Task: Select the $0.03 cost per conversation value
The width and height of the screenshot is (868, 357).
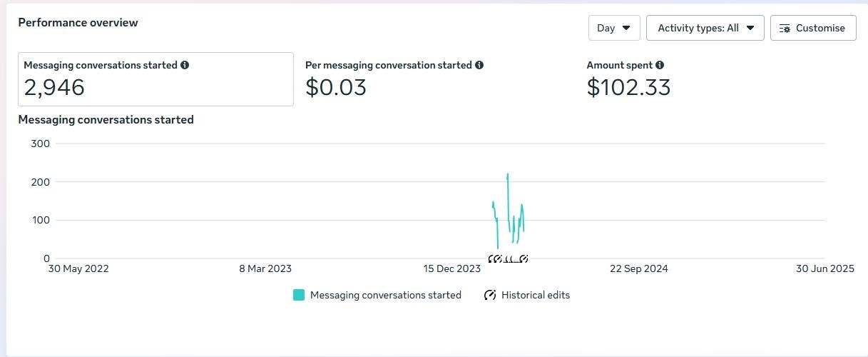Action: point(336,87)
